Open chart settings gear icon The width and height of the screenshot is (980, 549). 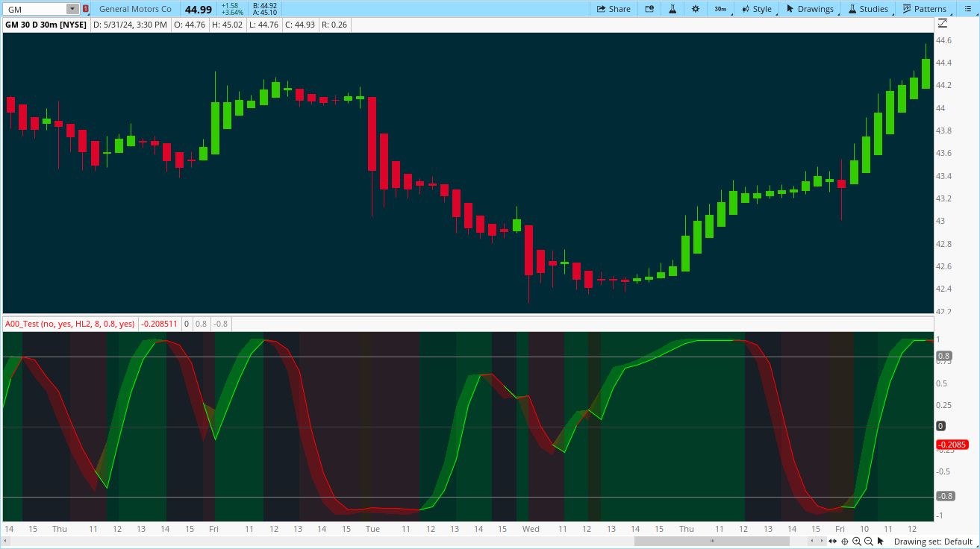[x=696, y=9]
